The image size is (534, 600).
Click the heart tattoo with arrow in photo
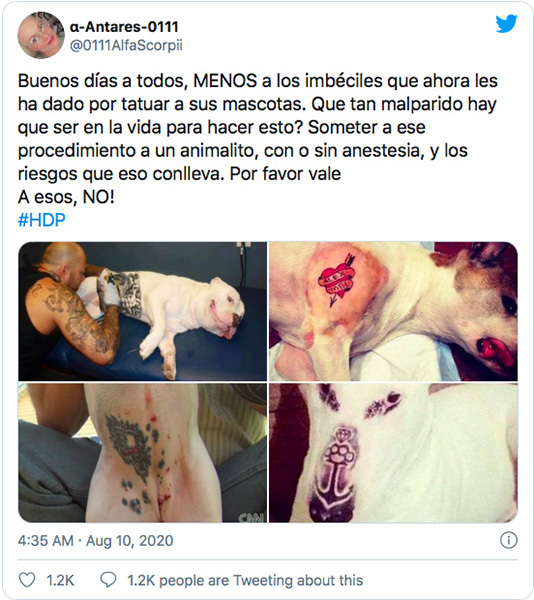click(x=337, y=280)
